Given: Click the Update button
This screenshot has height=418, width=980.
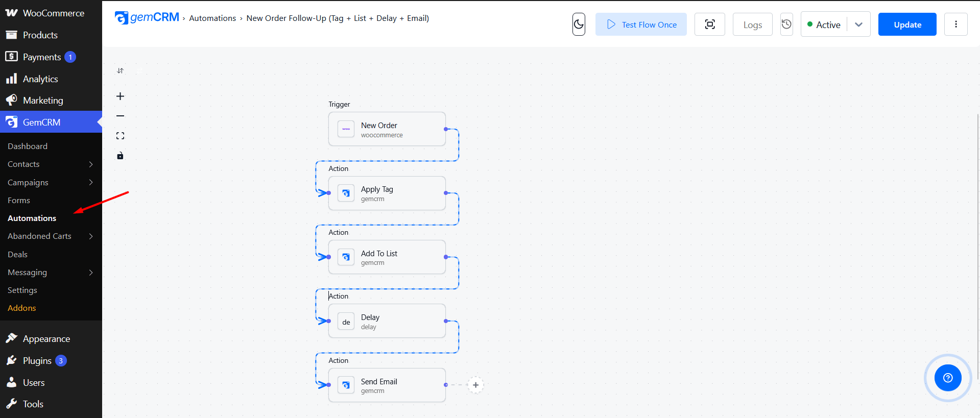Looking at the screenshot, I should (907, 24).
